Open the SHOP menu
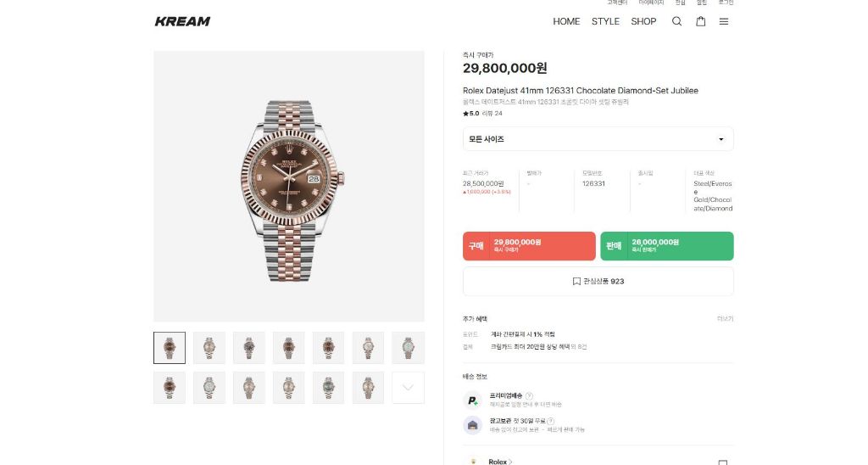 643,21
